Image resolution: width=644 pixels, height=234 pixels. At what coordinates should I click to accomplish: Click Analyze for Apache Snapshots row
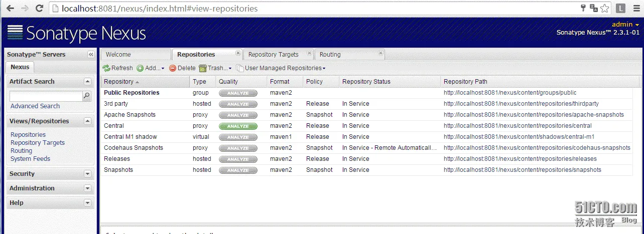point(238,115)
